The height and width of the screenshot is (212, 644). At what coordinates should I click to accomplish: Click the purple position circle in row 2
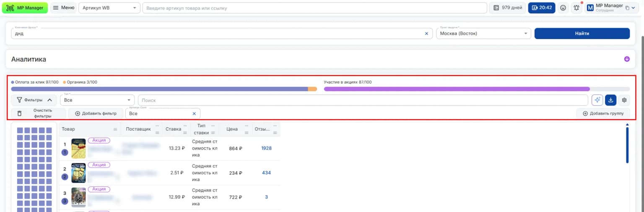coord(65,177)
